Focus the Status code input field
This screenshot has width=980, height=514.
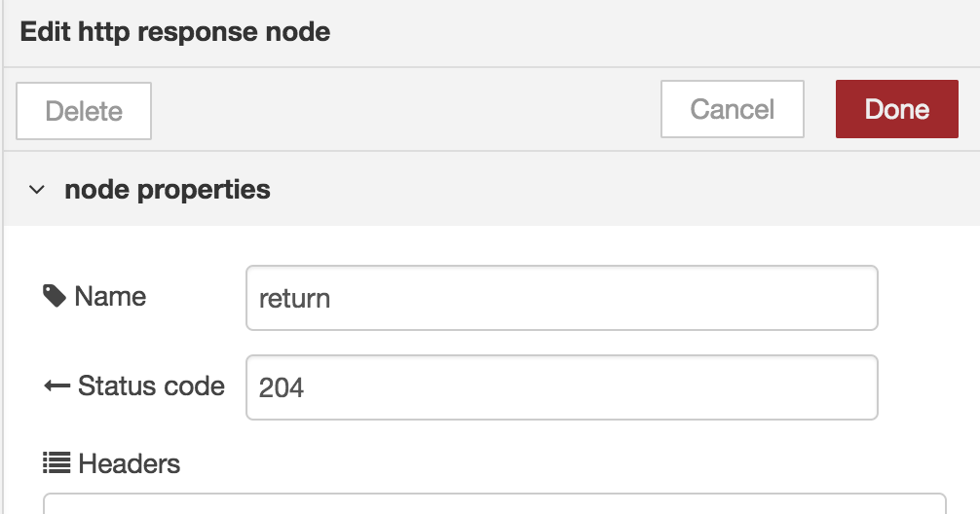click(562, 387)
